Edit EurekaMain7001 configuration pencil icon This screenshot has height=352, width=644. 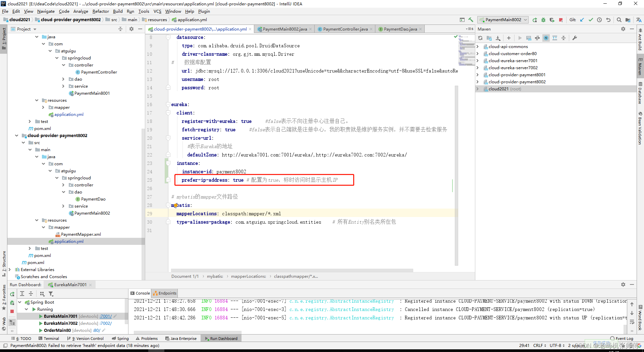click(115, 316)
